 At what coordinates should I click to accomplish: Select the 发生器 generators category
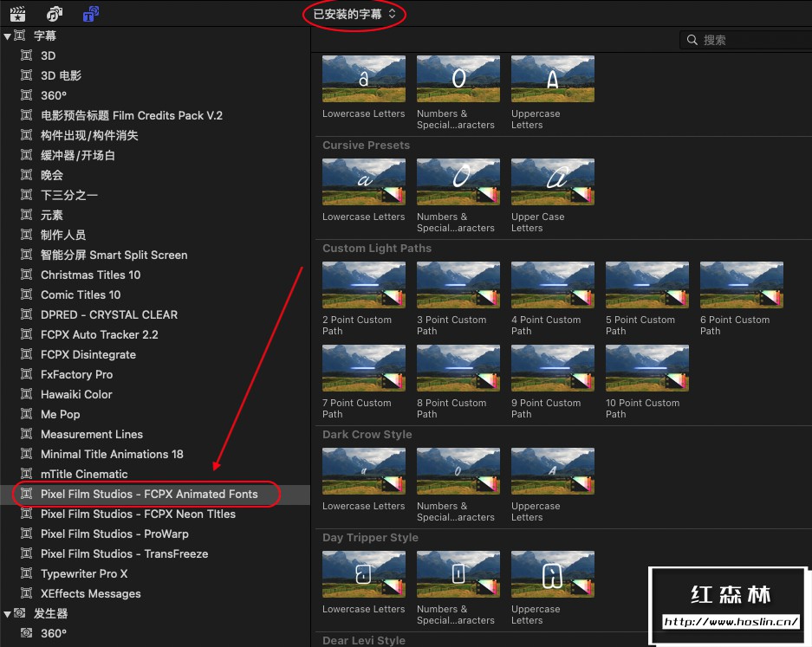tap(51, 613)
